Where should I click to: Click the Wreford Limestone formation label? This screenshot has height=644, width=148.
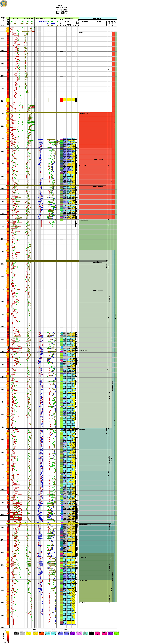click(98, 186)
